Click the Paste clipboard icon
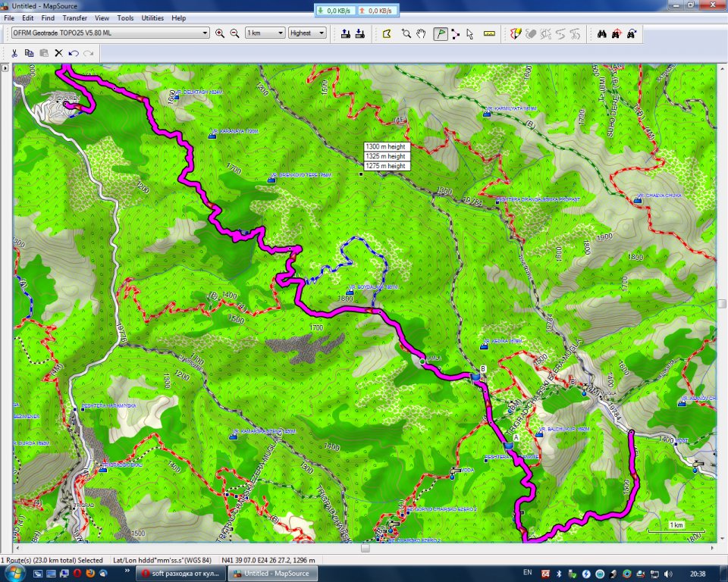Image resolution: width=728 pixels, height=582 pixels. [x=44, y=53]
